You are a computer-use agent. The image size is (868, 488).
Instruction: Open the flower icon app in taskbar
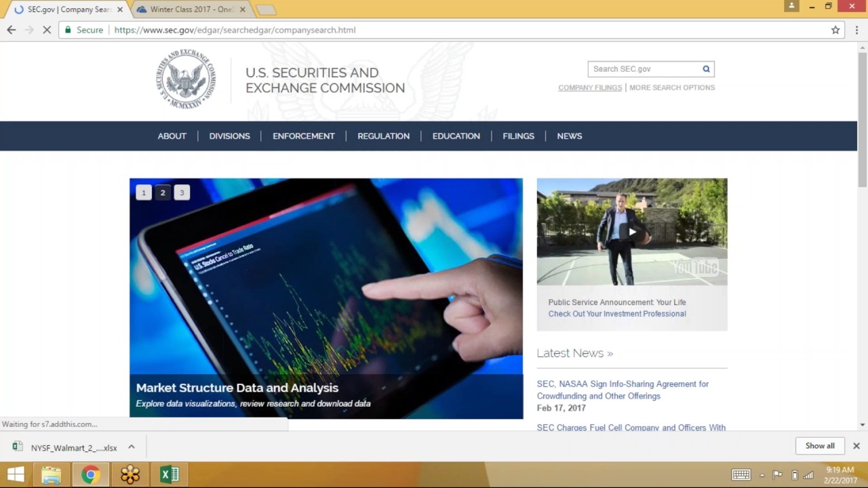coord(130,474)
